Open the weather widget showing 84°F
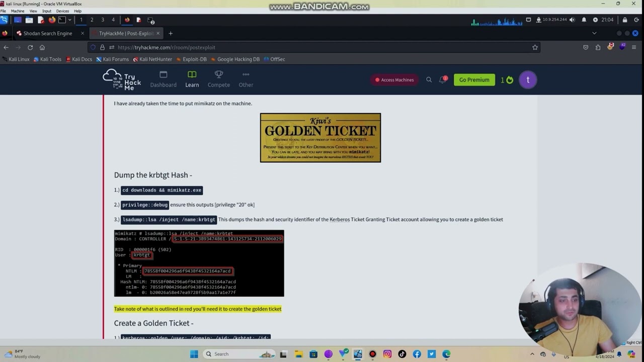Screen dimensions: 644x362 click(21, 354)
